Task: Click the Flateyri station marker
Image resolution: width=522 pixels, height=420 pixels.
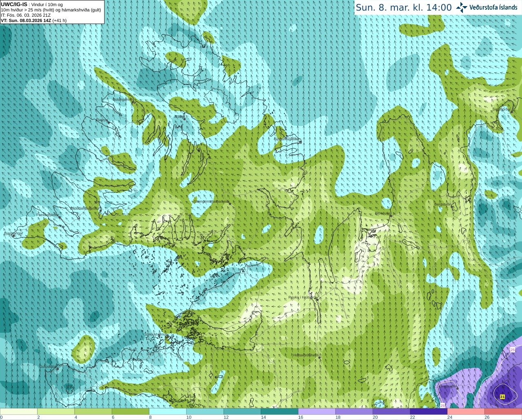Action: click(108, 122)
